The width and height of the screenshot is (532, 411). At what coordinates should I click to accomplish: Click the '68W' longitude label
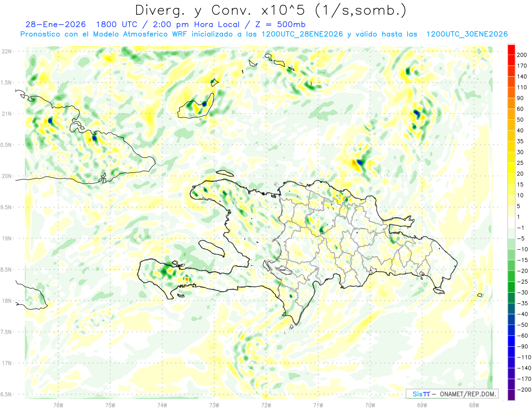474,405
